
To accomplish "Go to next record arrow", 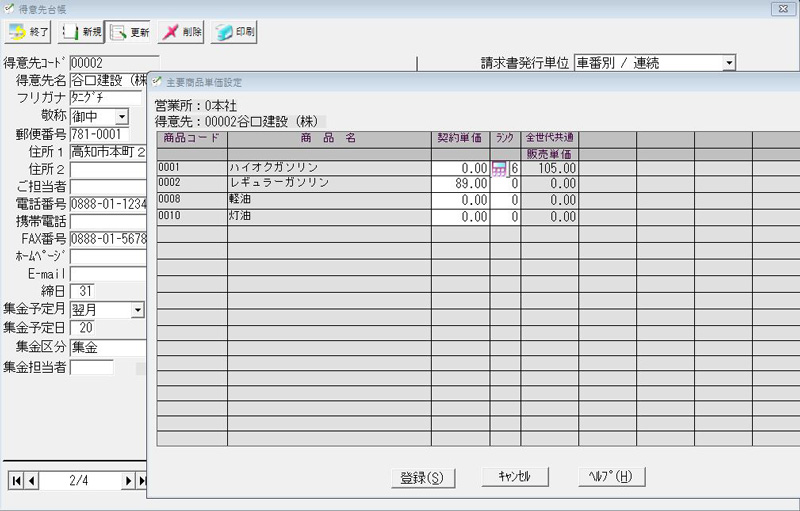I will tap(127, 481).
